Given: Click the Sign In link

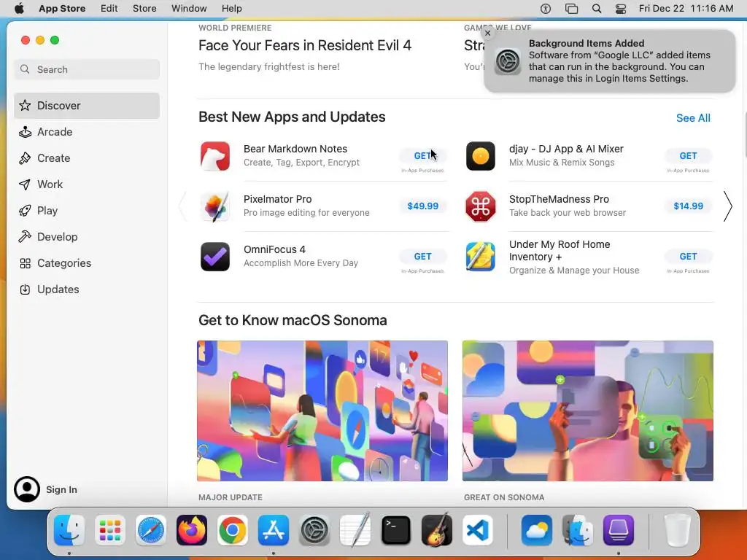Looking at the screenshot, I should [x=61, y=489].
